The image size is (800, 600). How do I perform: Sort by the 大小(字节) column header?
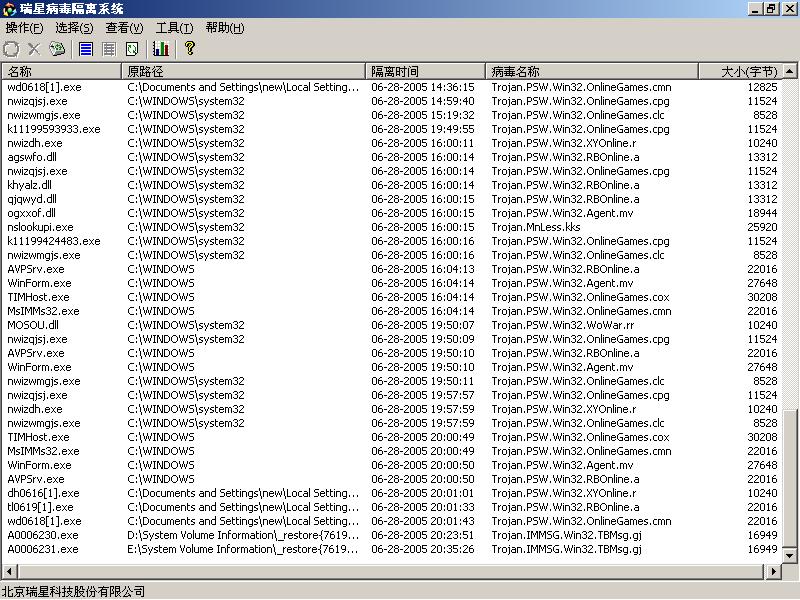click(x=740, y=71)
